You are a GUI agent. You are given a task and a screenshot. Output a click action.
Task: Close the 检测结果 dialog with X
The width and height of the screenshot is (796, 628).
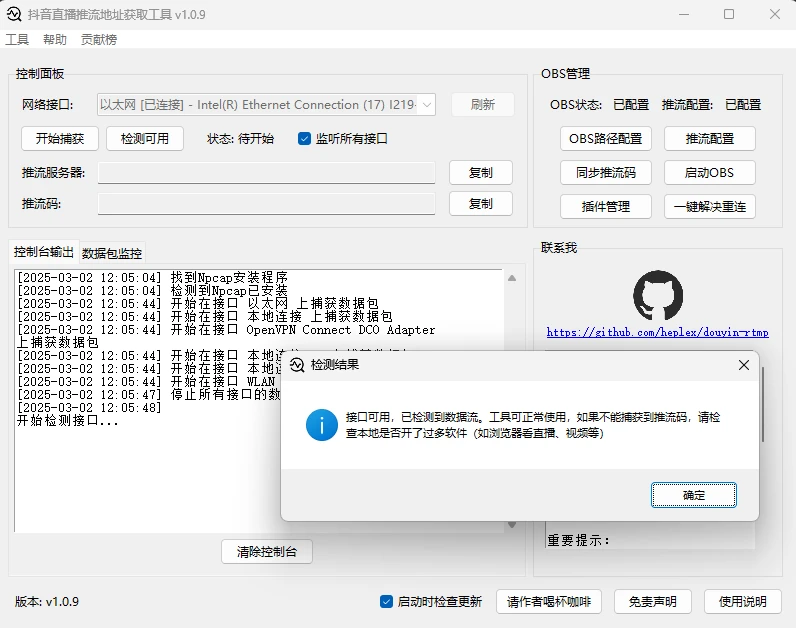[744, 365]
